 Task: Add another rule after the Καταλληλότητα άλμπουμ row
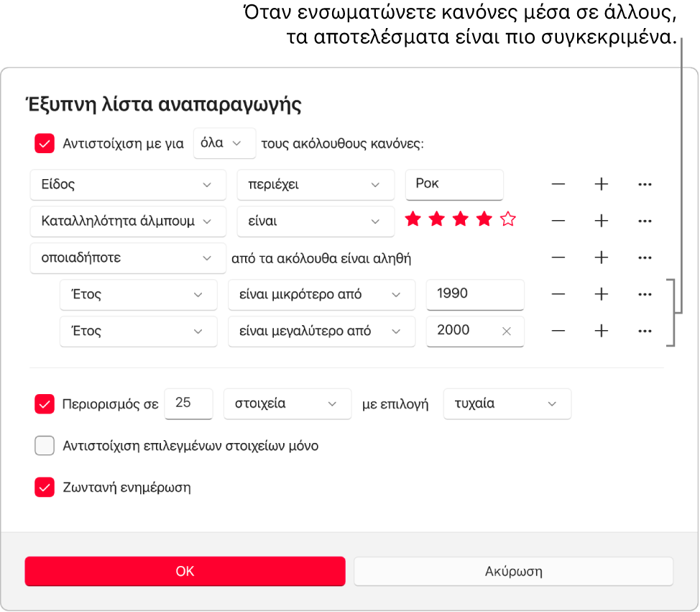pyautogui.click(x=601, y=221)
